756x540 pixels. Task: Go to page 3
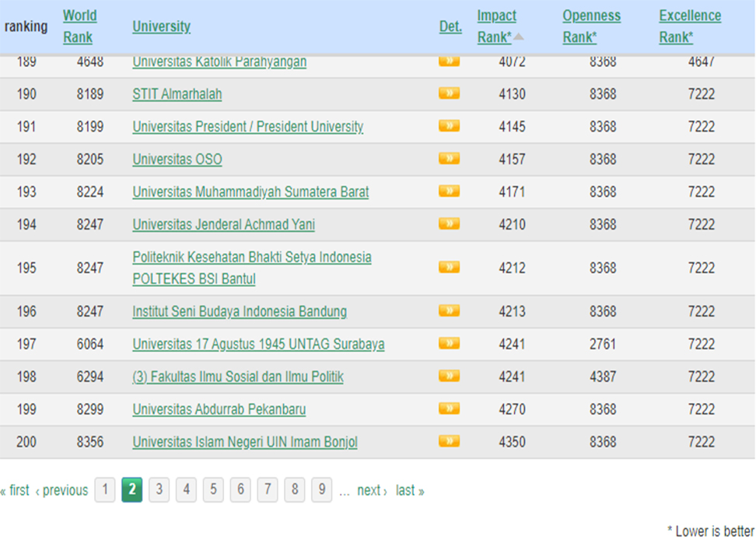click(159, 490)
